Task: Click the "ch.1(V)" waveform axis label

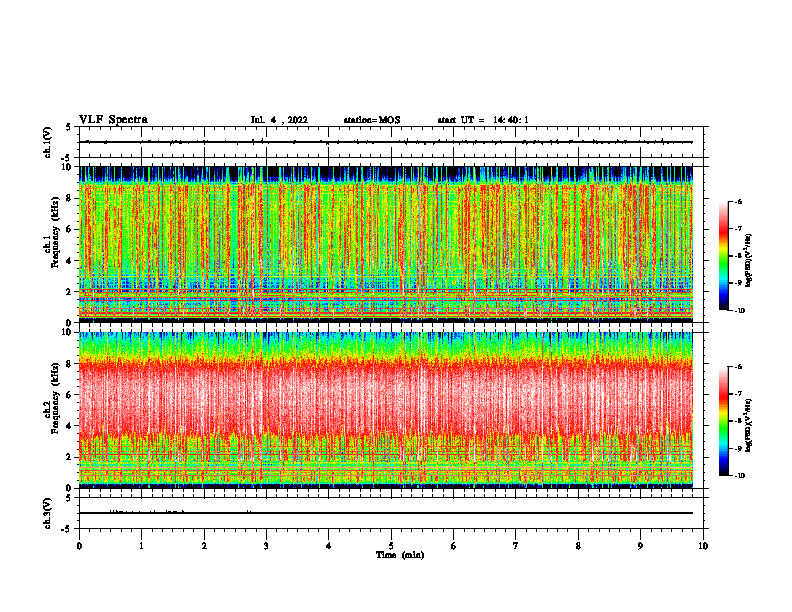Action: pyautogui.click(x=47, y=142)
